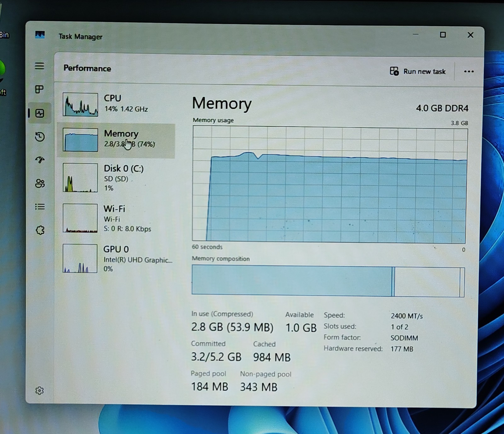Screen dimensions: 504x434
Task: Select the CPU performance item
Action: pyautogui.click(x=116, y=104)
